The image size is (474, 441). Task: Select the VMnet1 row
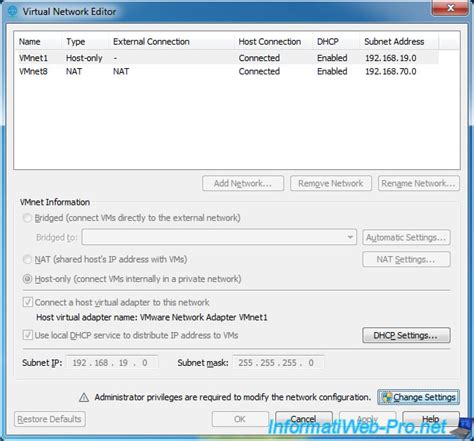(x=227, y=58)
